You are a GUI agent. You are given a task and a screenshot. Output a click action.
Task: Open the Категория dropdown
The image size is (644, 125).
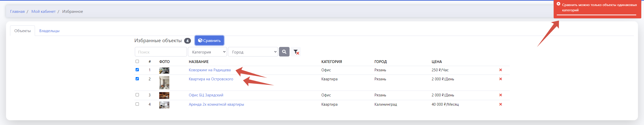point(207,52)
